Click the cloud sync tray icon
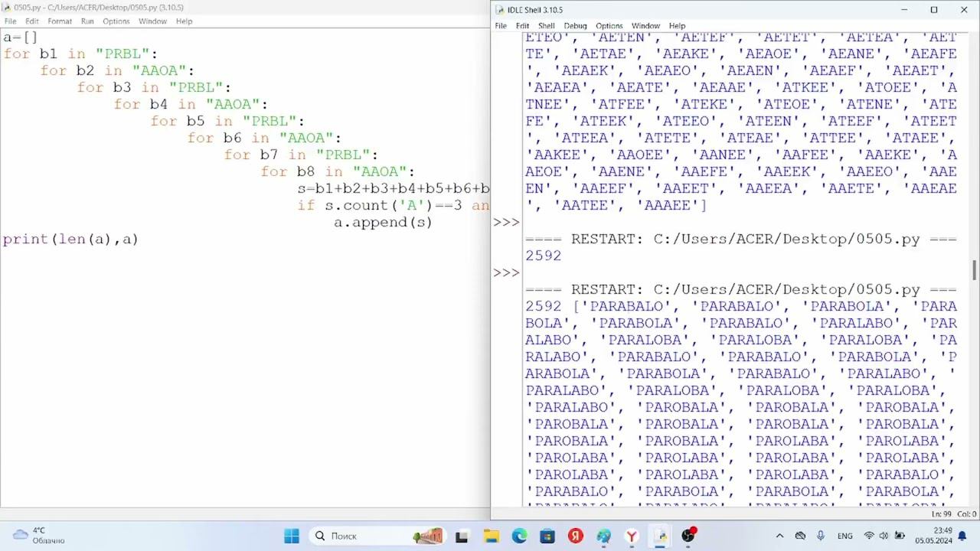 pos(800,536)
